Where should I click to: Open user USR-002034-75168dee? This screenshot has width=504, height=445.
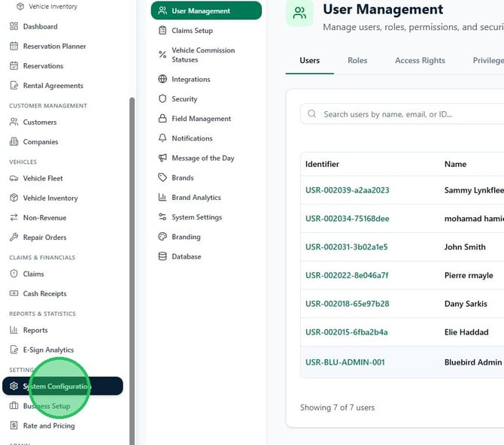tap(347, 219)
